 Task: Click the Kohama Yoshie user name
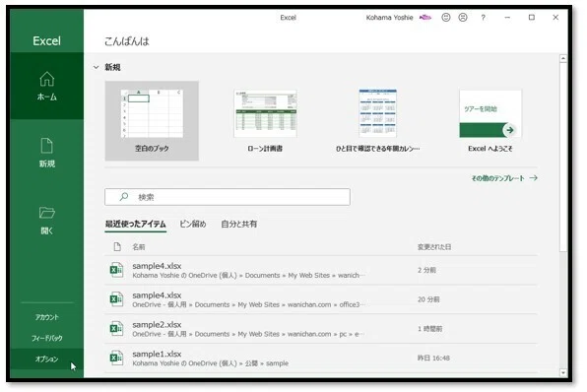pos(389,17)
